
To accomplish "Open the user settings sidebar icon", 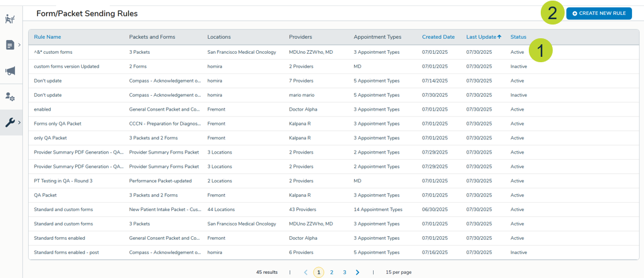I will click(x=10, y=97).
